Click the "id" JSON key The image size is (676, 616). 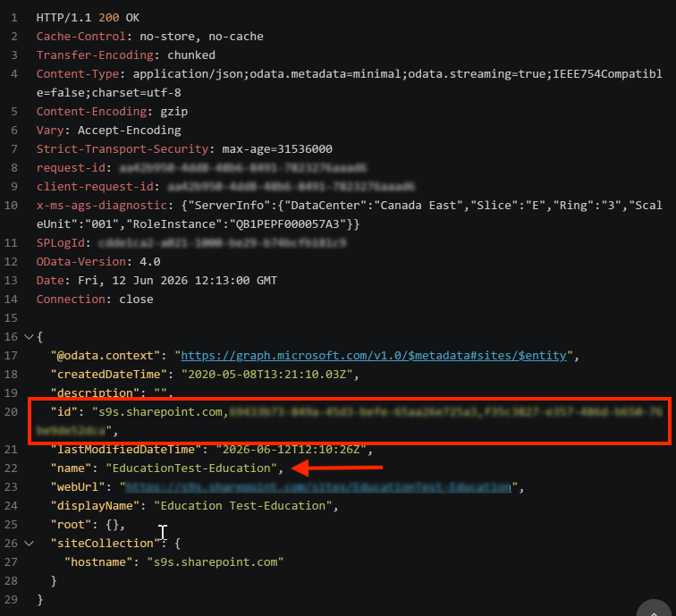click(x=64, y=412)
